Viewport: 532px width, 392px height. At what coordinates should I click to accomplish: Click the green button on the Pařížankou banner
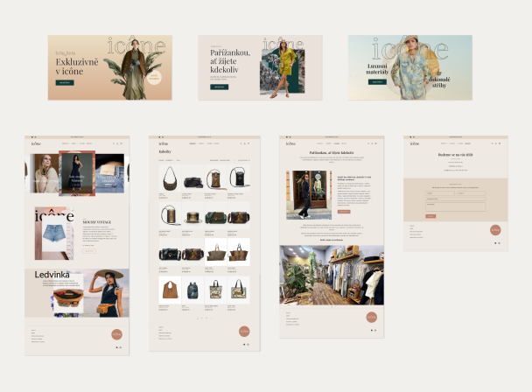point(219,87)
